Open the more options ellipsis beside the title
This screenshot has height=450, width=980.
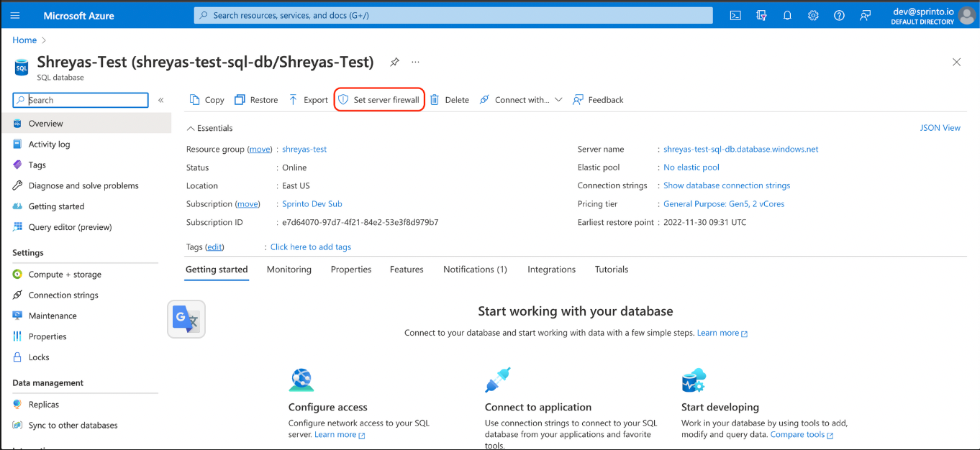[415, 62]
